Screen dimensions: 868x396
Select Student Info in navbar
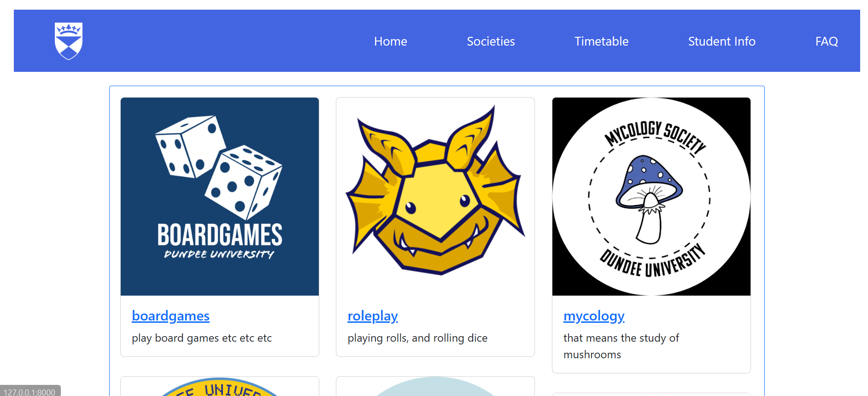coord(721,41)
